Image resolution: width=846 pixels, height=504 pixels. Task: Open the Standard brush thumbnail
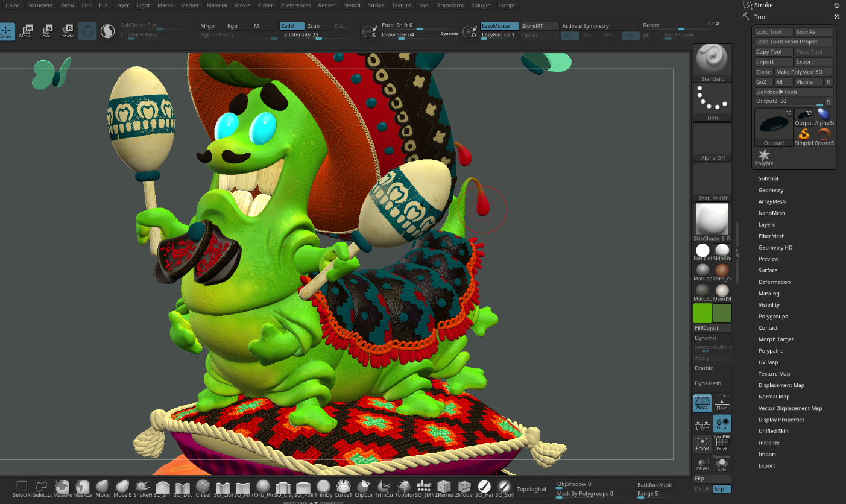pyautogui.click(x=713, y=63)
